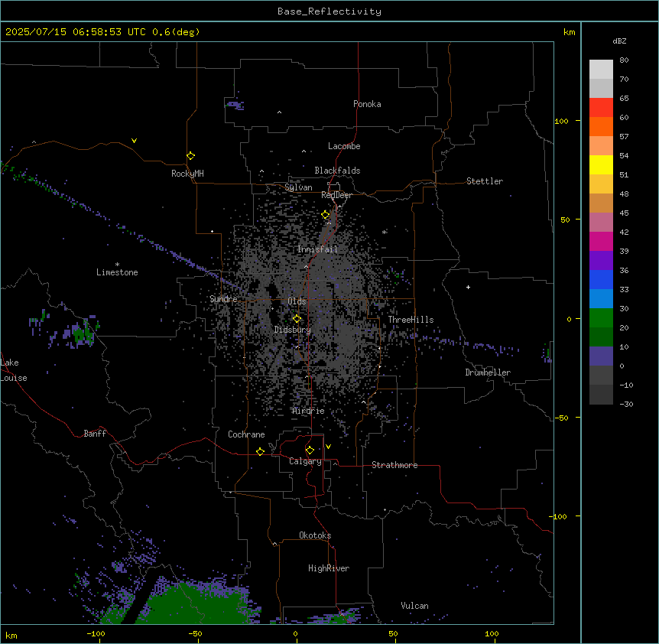Click the dBZ legend heading
659x644 pixels.
point(619,41)
